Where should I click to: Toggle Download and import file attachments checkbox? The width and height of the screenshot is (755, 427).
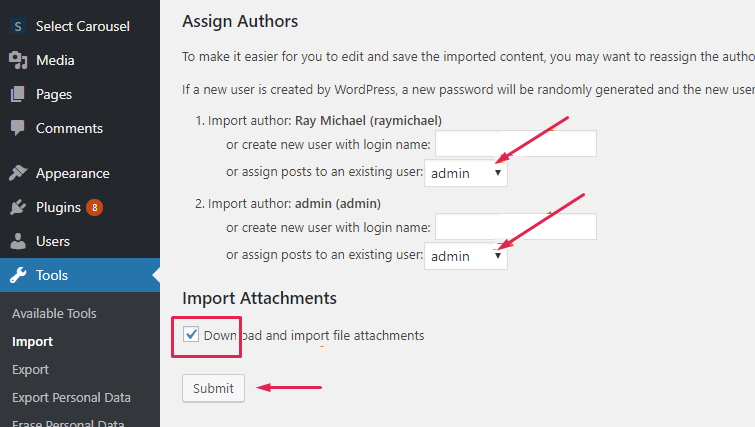click(x=192, y=335)
